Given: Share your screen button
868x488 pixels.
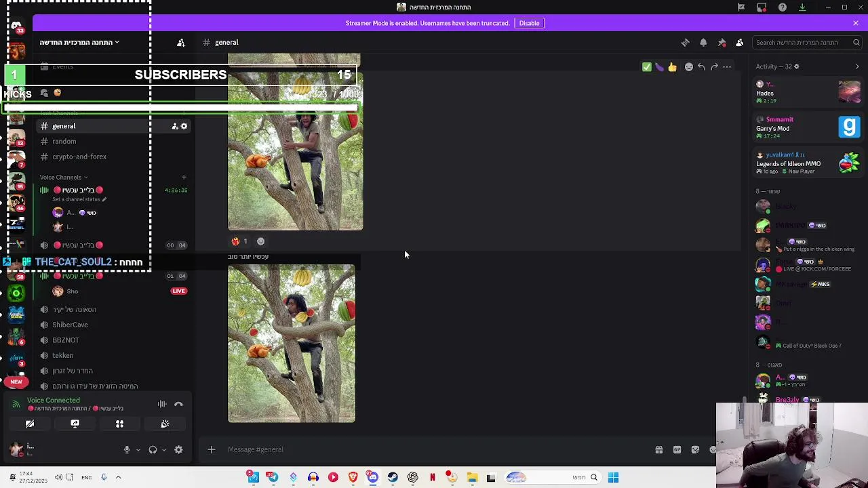Looking at the screenshot, I should (x=75, y=424).
